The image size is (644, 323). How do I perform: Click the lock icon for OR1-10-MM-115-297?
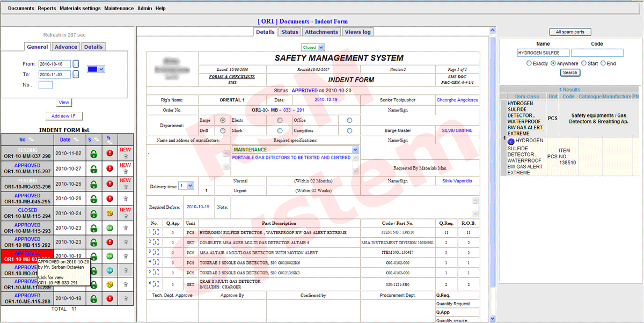coord(93,168)
